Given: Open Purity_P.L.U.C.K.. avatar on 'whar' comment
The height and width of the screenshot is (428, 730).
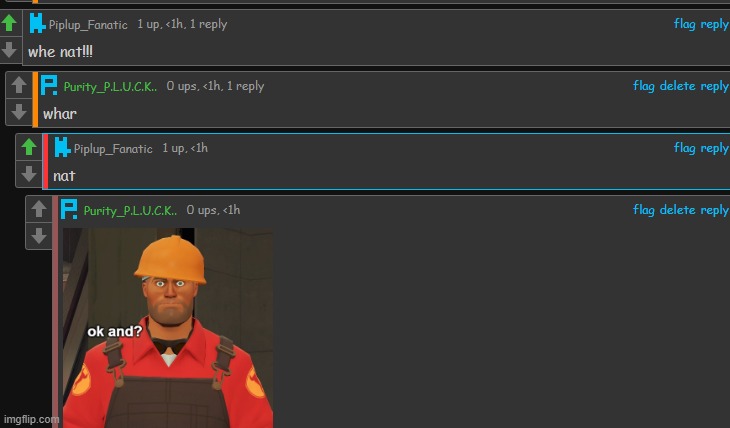Looking at the screenshot, I should tap(48, 85).
